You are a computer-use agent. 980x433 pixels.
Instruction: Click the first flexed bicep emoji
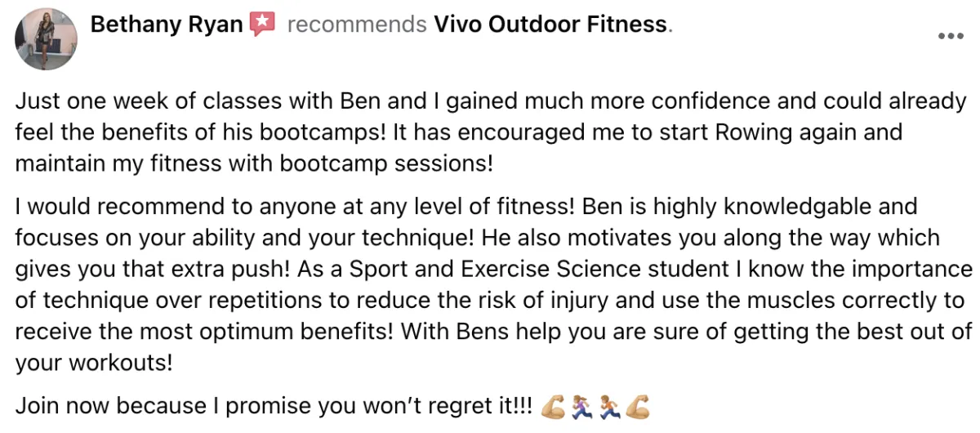tap(553, 406)
